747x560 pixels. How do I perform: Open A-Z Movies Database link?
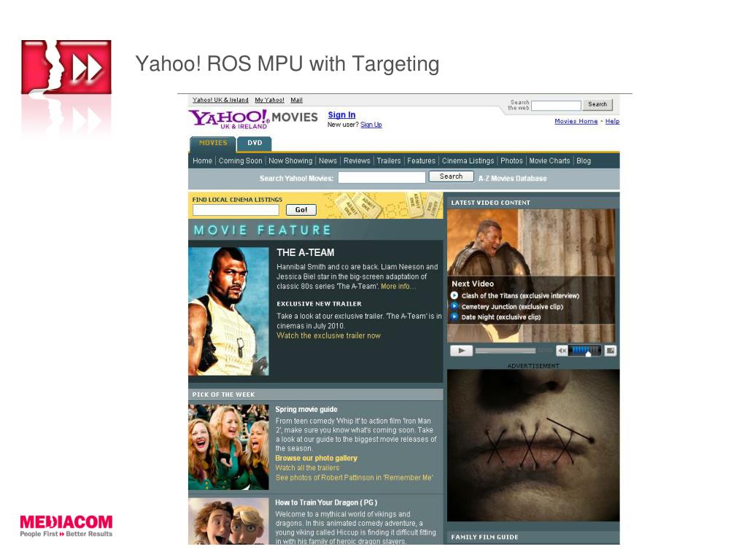[x=513, y=179]
